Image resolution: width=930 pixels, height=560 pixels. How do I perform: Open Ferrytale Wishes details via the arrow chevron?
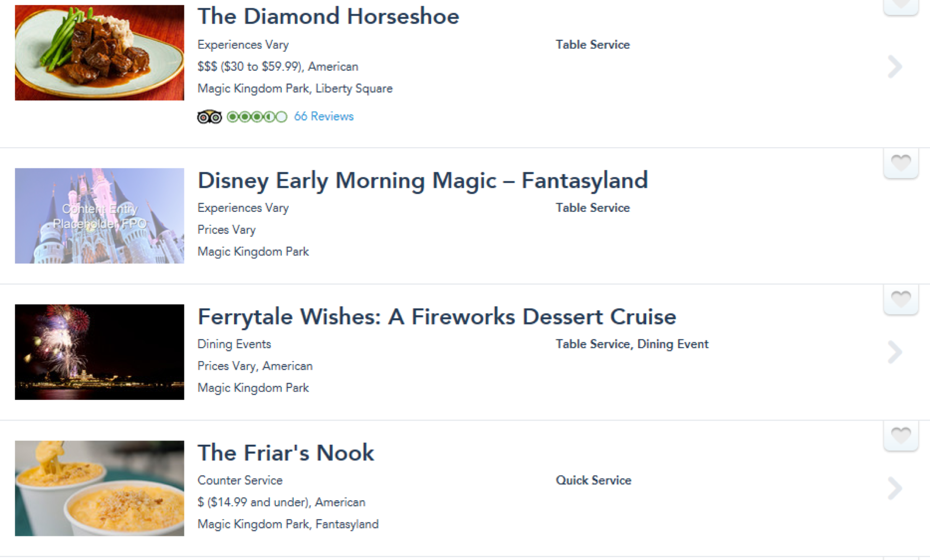(x=894, y=352)
